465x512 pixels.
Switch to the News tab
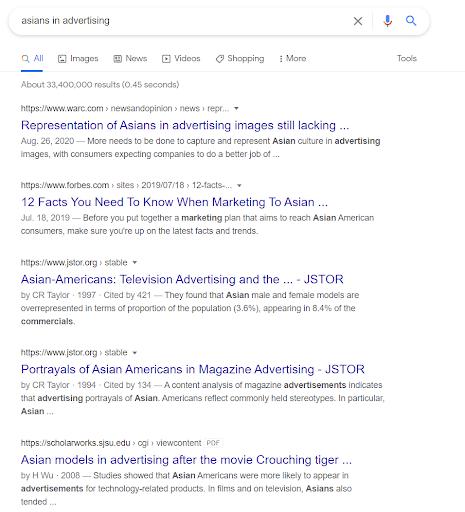point(130,59)
